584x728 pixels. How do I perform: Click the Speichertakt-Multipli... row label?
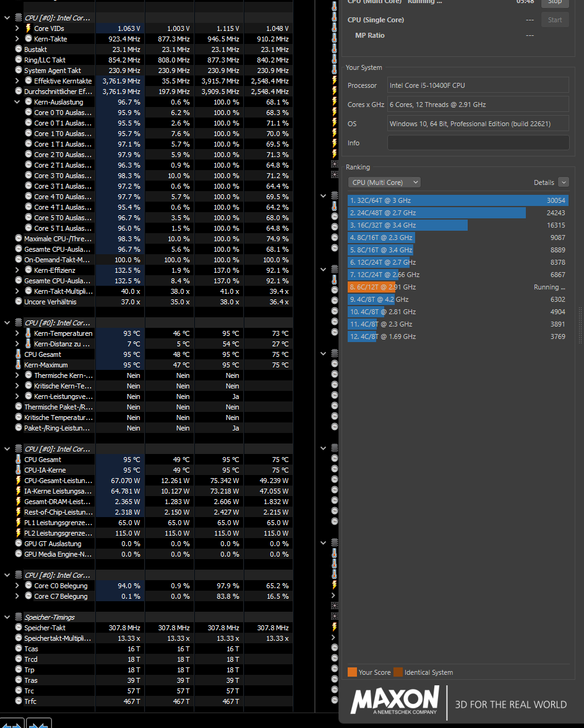58,638
